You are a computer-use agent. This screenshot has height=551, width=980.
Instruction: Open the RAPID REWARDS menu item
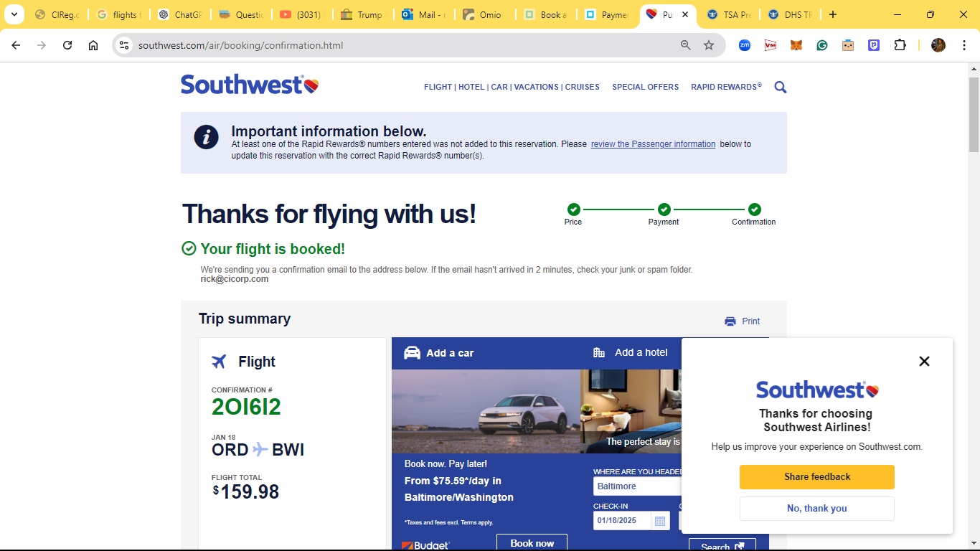tap(726, 87)
